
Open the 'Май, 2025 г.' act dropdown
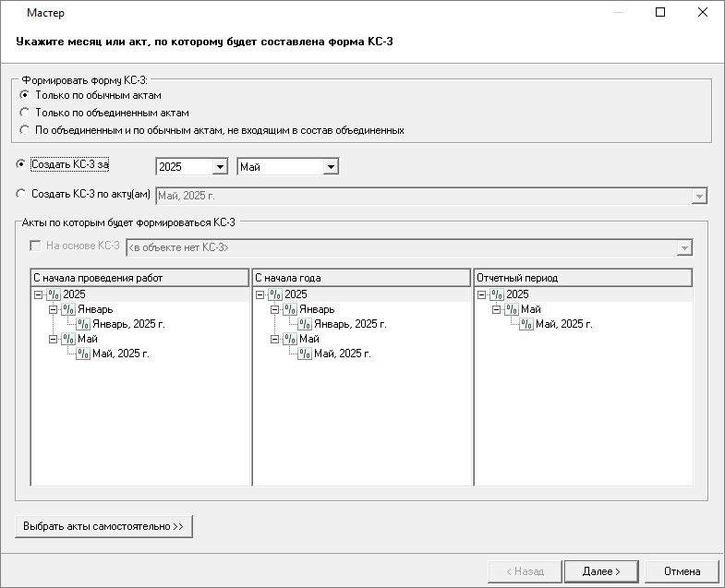[699, 196]
